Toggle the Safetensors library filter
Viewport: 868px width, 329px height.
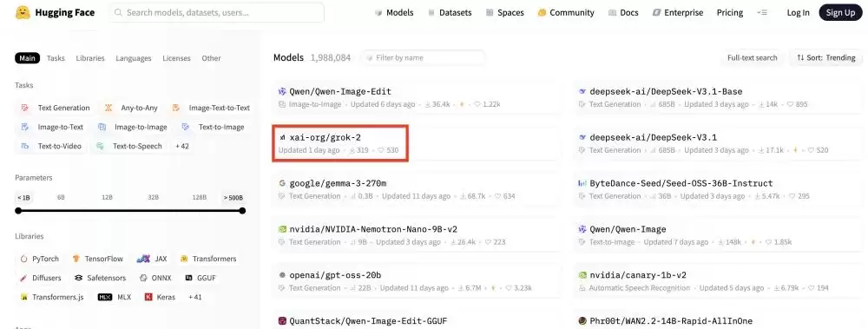(100, 278)
